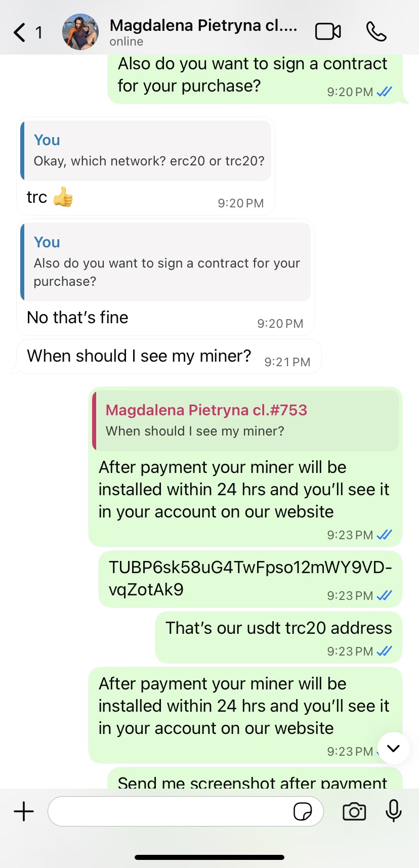Tap the unread count next to back arrow
The width and height of the screenshot is (419, 868).
(38, 33)
